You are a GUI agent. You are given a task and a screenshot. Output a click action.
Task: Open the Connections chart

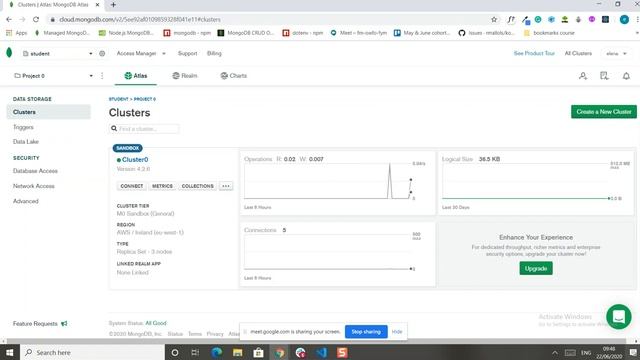337,254
